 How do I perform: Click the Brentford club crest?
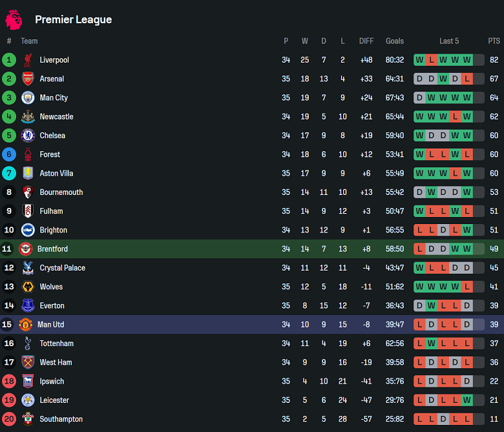(x=26, y=249)
